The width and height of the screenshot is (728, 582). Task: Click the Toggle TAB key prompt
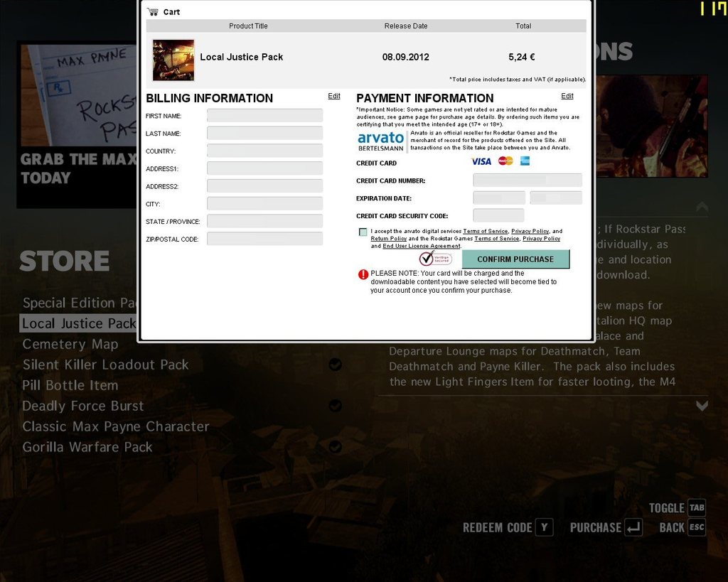click(x=697, y=508)
